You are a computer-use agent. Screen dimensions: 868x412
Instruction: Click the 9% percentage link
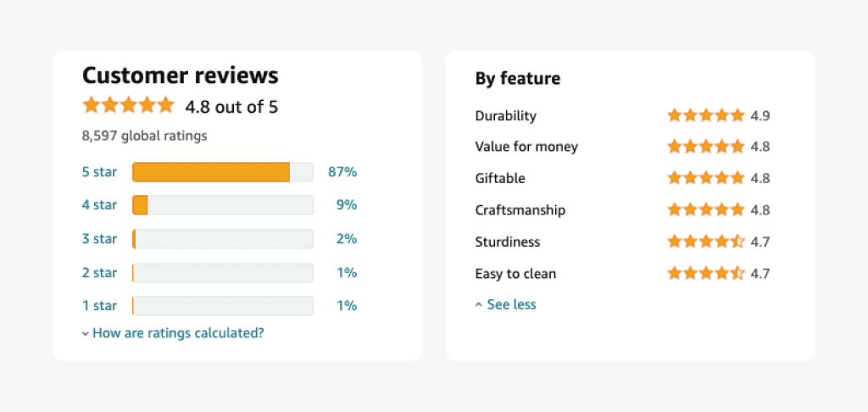pyautogui.click(x=347, y=205)
